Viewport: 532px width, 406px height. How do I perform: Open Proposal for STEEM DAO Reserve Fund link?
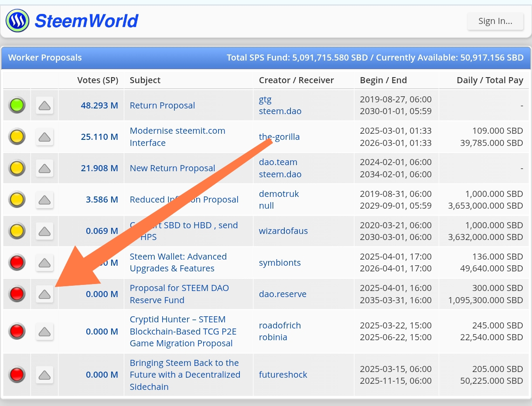point(179,294)
